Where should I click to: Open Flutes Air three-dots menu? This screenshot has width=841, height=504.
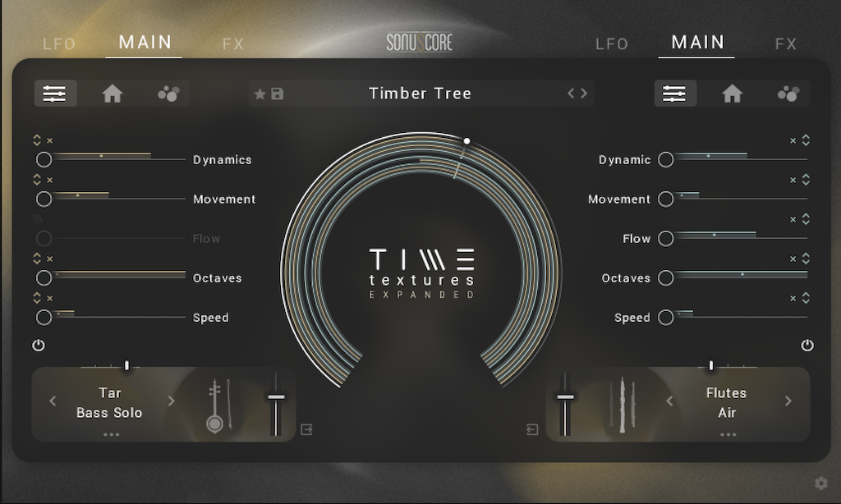pyautogui.click(x=728, y=434)
